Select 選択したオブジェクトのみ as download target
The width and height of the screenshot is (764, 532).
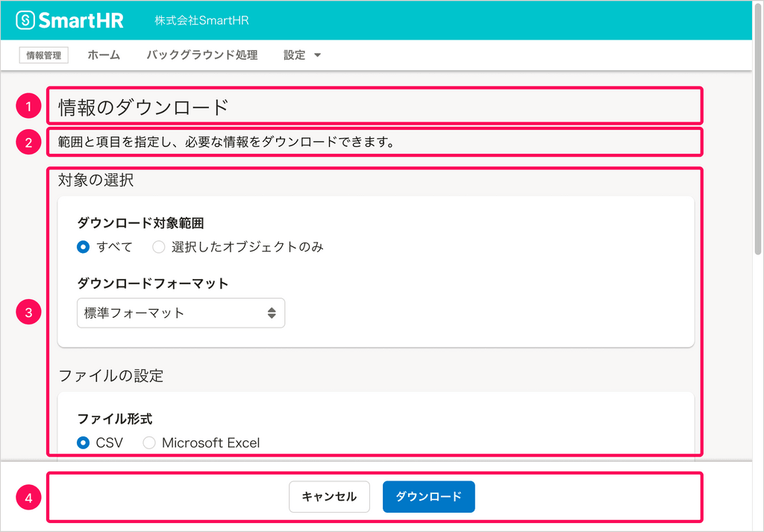pos(158,247)
